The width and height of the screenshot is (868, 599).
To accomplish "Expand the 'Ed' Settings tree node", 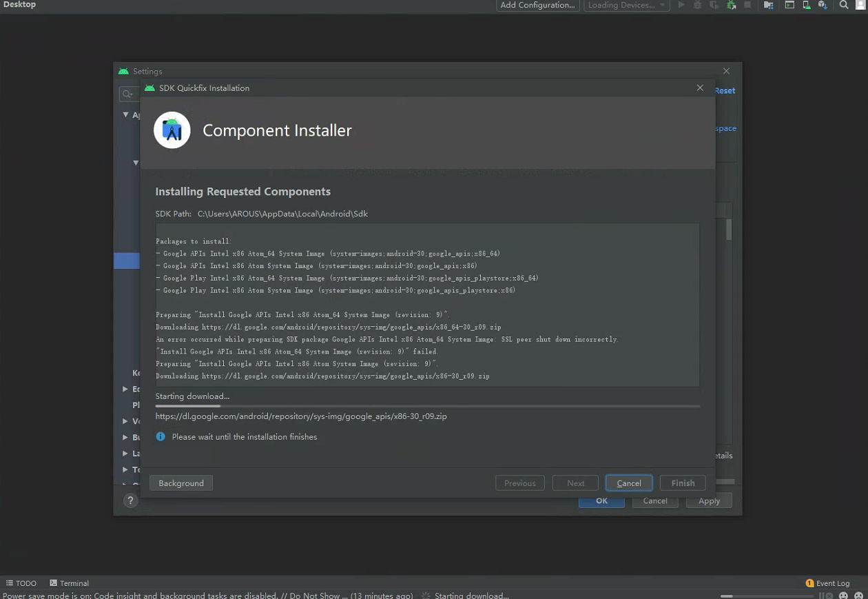I will (x=125, y=389).
